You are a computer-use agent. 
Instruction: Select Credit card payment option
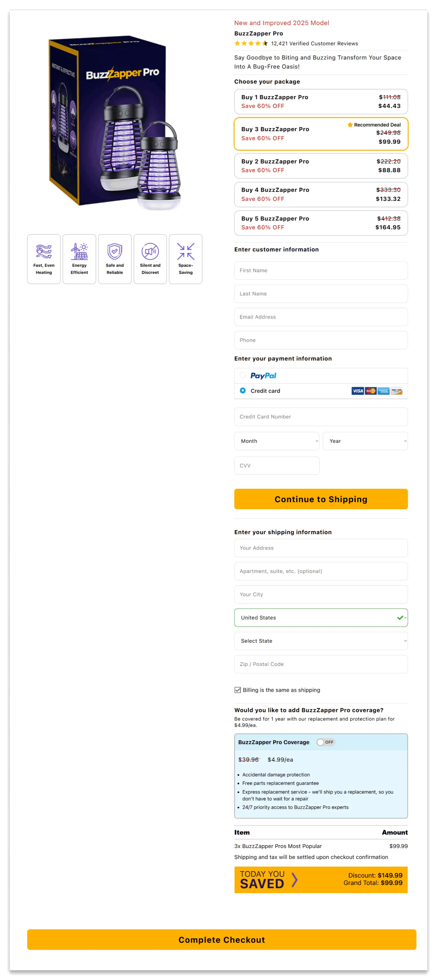tap(242, 390)
